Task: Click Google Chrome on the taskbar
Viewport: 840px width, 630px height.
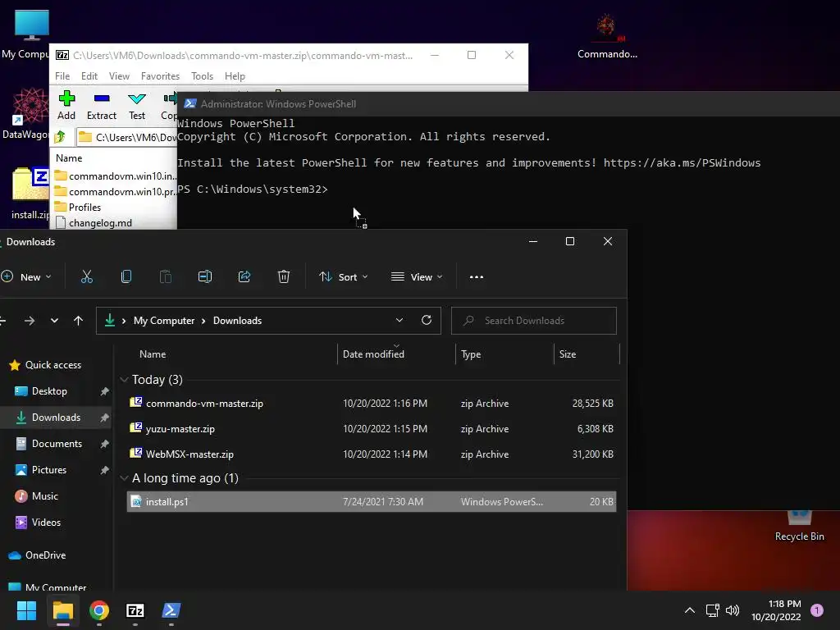Action: [x=99, y=610]
